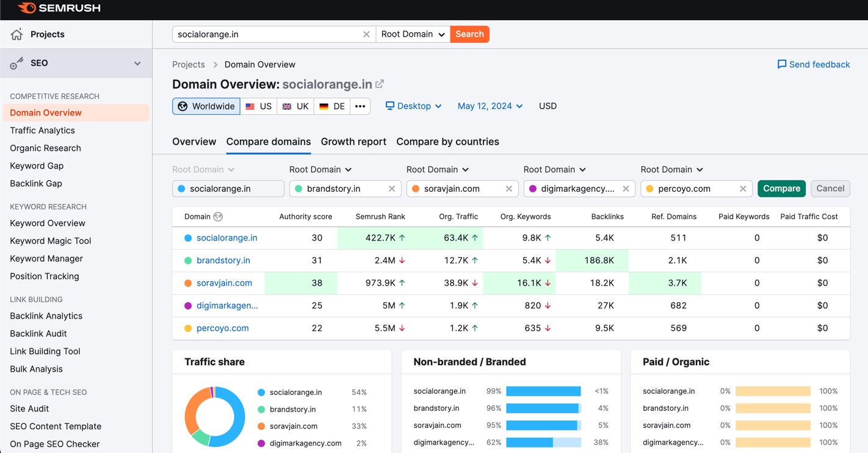Image resolution: width=868 pixels, height=453 pixels.
Task: Open Projects via the home icon
Action: pos(16,34)
